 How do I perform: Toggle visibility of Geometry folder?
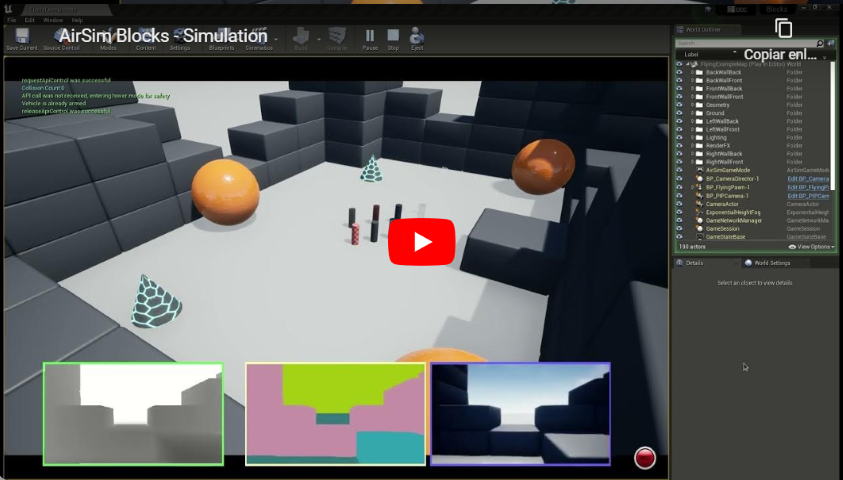point(680,105)
